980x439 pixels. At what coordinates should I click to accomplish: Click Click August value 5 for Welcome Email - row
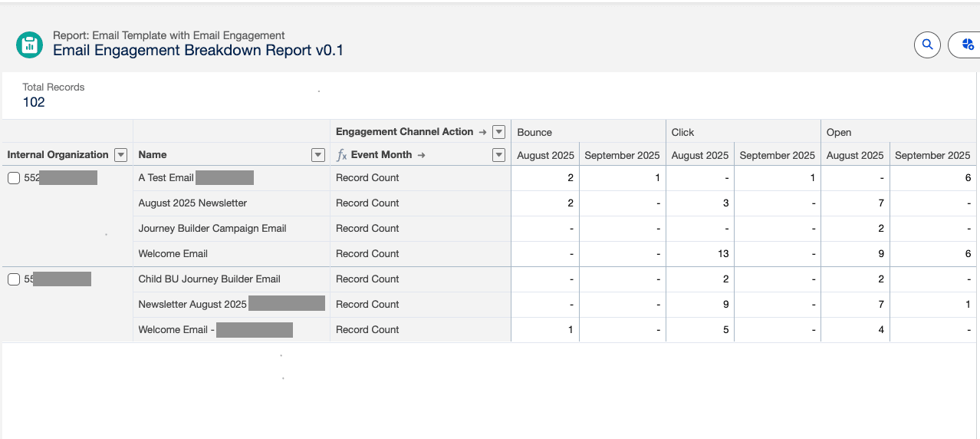tap(725, 330)
